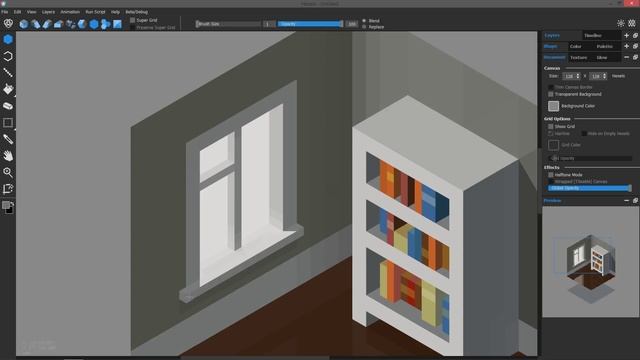
Task: Select the paint bucket fill tool
Action: 8,89
